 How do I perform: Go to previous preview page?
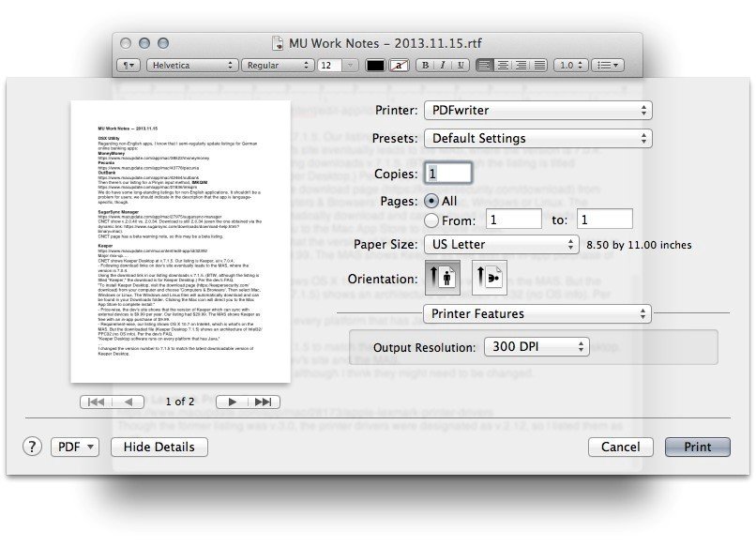tap(129, 402)
